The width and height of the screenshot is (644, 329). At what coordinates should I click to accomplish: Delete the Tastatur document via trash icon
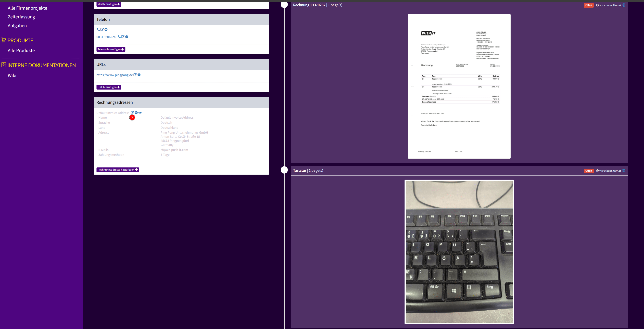click(x=624, y=170)
